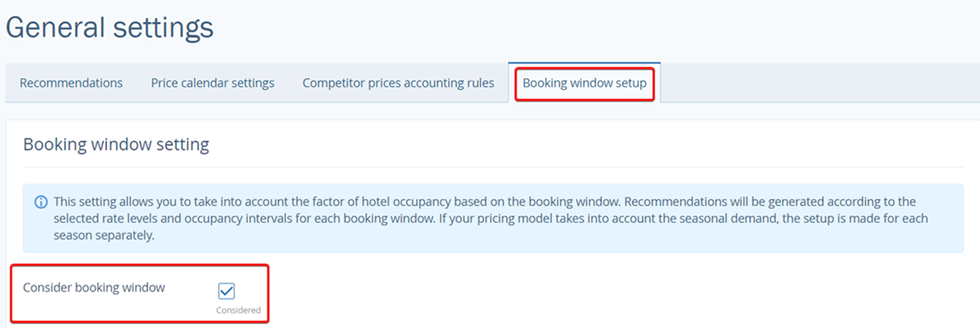980x328 pixels.
Task: Open the Recommendations tab
Action: point(71,83)
